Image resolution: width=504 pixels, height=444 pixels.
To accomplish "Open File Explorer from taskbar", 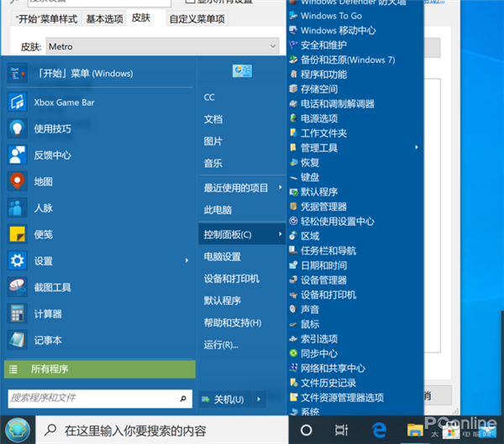I will (415, 430).
